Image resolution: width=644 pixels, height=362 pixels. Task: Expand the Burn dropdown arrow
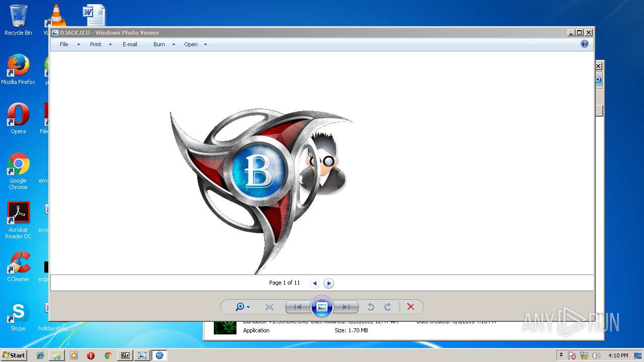(x=174, y=44)
